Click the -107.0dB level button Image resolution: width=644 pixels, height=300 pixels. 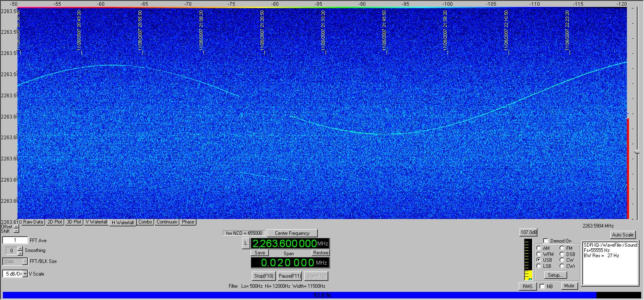pyautogui.click(x=528, y=232)
